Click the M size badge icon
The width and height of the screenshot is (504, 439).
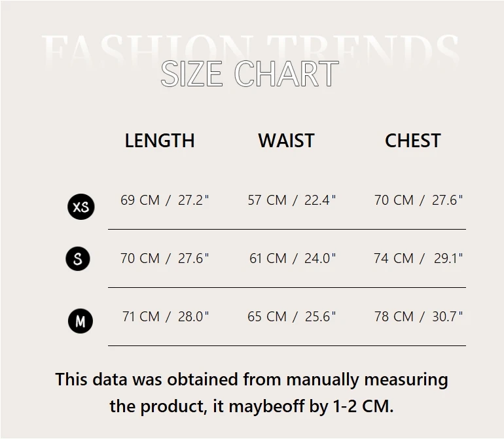81,321
